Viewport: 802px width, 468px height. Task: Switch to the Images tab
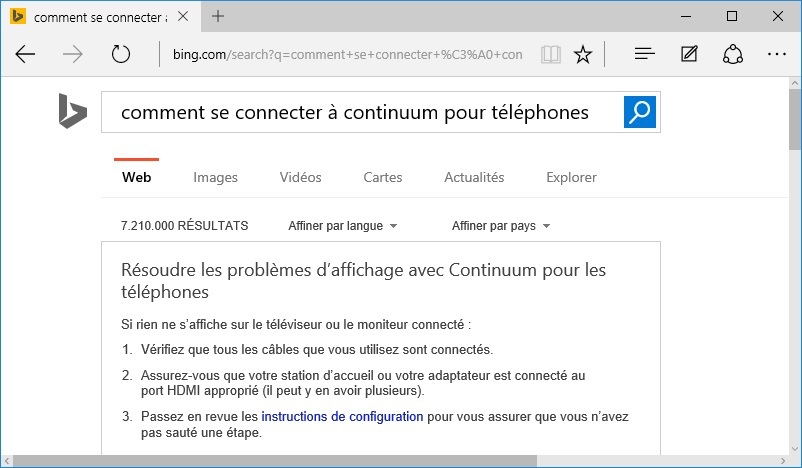pyautogui.click(x=215, y=177)
